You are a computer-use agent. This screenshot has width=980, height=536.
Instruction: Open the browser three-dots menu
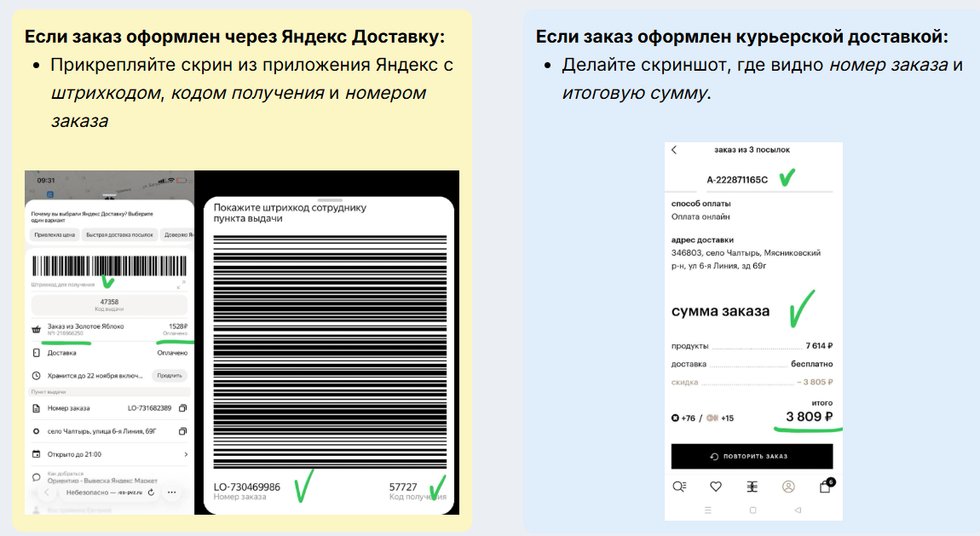tap(171, 493)
